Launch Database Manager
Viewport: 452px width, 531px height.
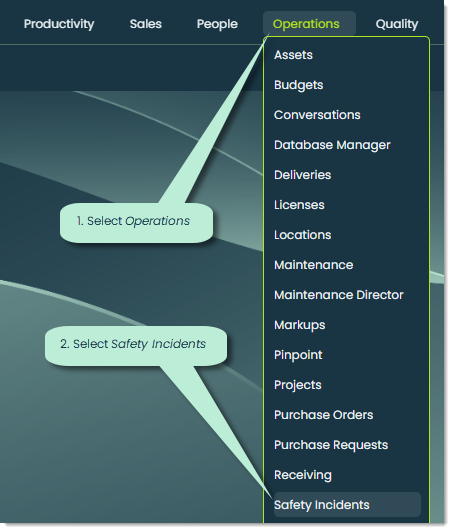tap(332, 145)
